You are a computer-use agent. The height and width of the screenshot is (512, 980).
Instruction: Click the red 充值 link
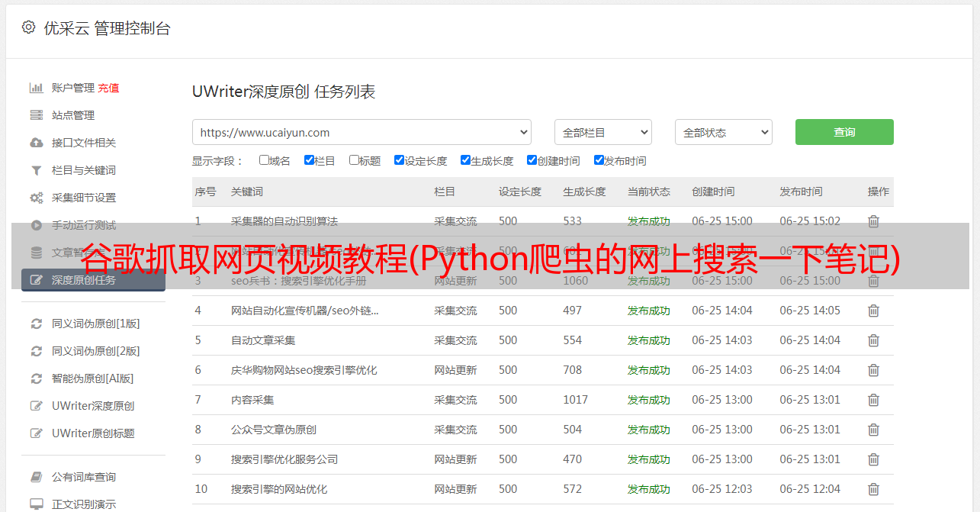(x=108, y=88)
